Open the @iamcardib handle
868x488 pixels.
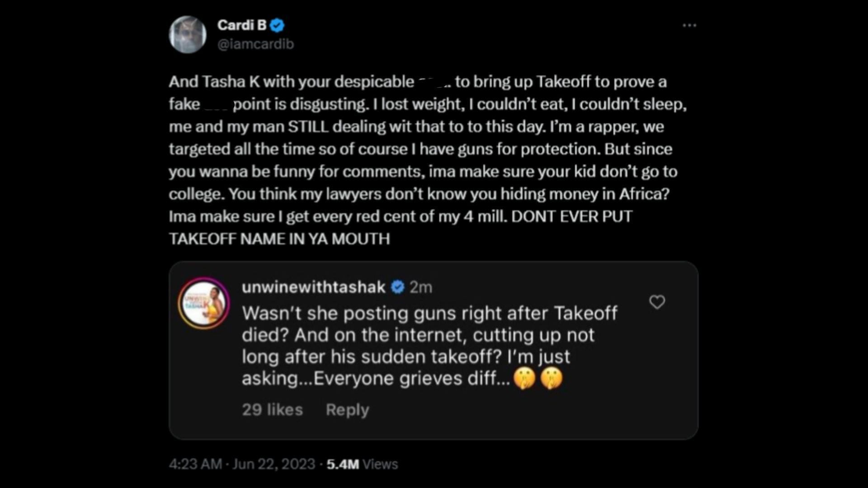pyautogui.click(x=255, y=44)
